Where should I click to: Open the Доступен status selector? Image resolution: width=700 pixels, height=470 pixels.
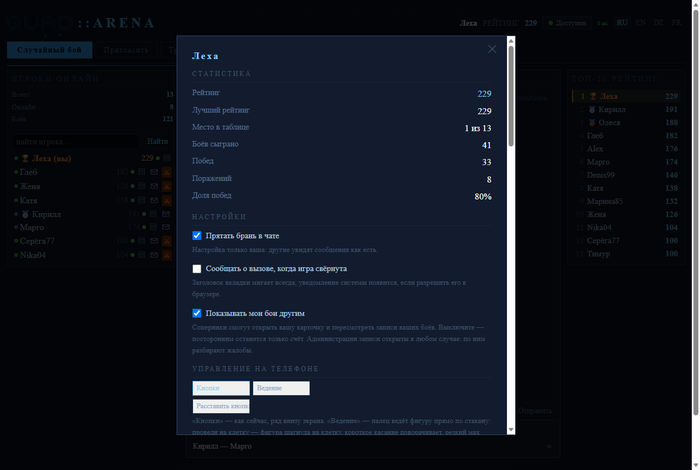pos(567,23)
